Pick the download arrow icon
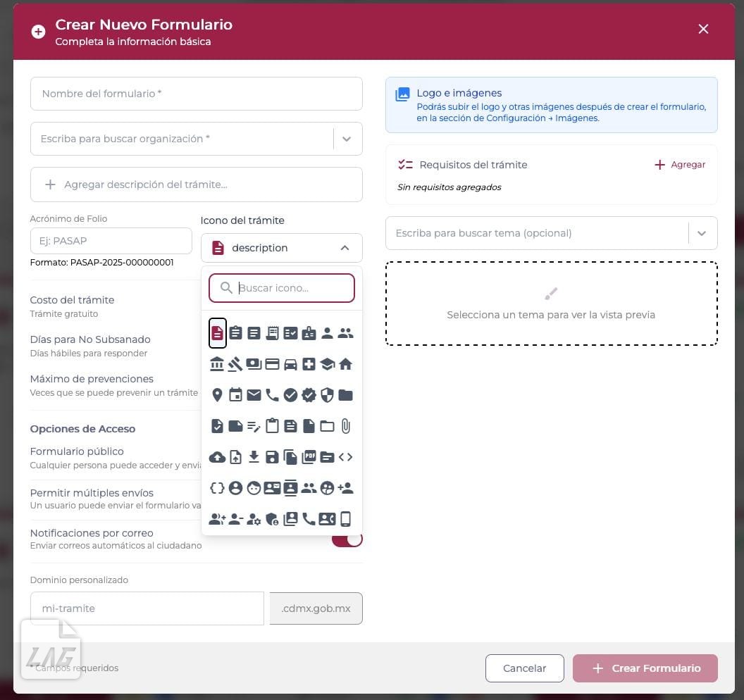 coord(254,457)
